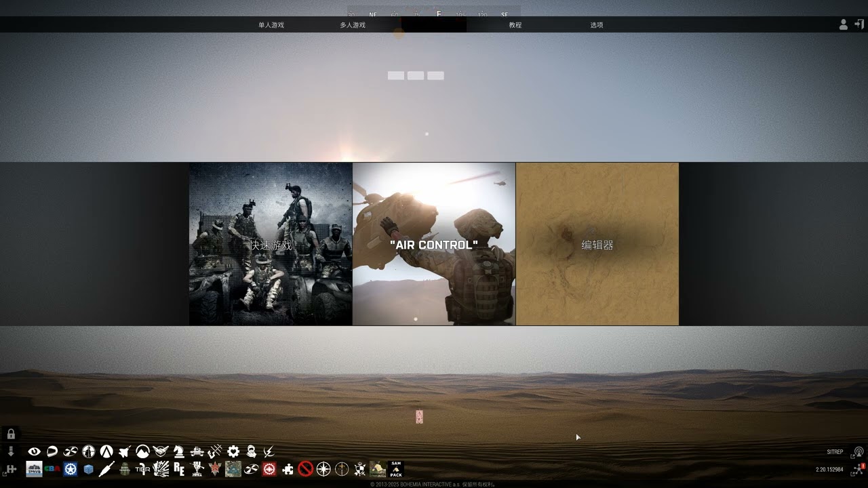Launch the 快速游戏 quick play tile
Screen dimensions: 868x488
[x=271, y=244]
